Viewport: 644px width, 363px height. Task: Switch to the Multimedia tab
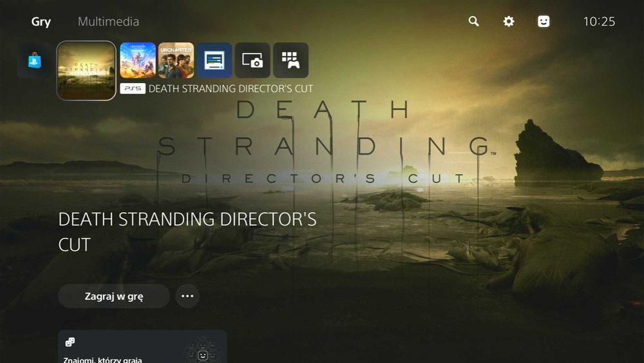pos(108,21)
